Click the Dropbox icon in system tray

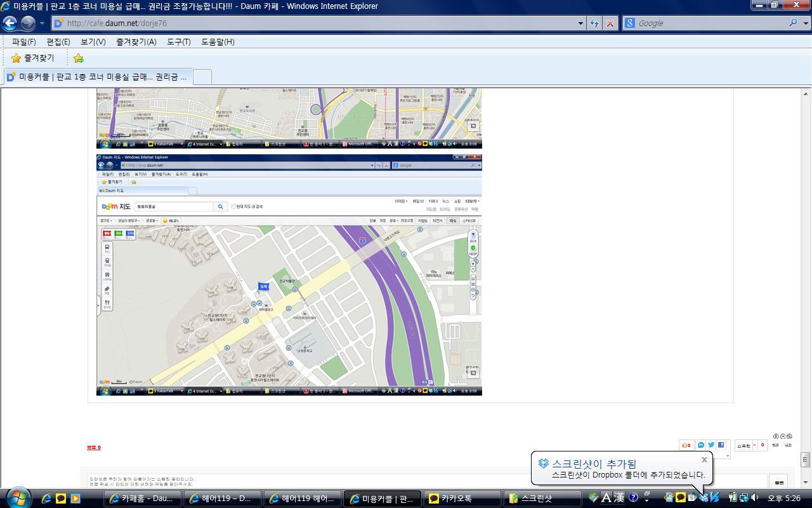(702, 498)
